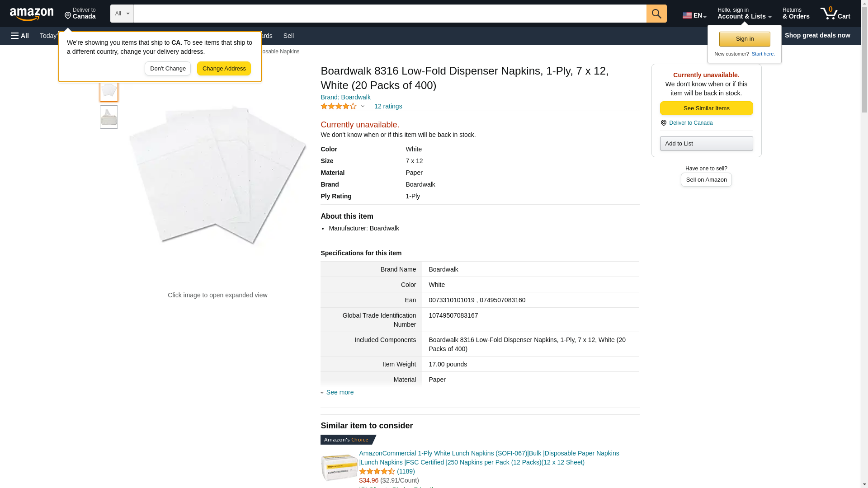Open Account & Lists dropdown

pyautogui.click(x=744, y=14)
